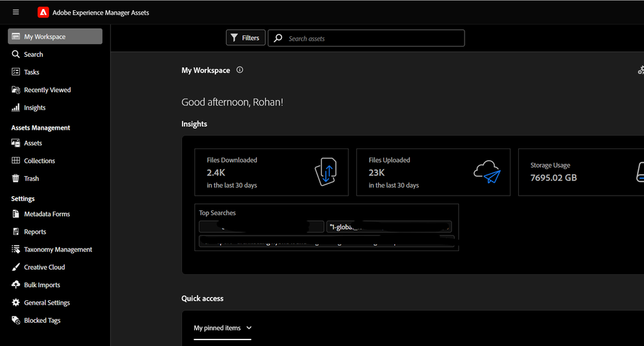Navigate to Assets in sidebar
Image resolution: width=644 pixels, height=346 pixels.
(x=33, y=143)
